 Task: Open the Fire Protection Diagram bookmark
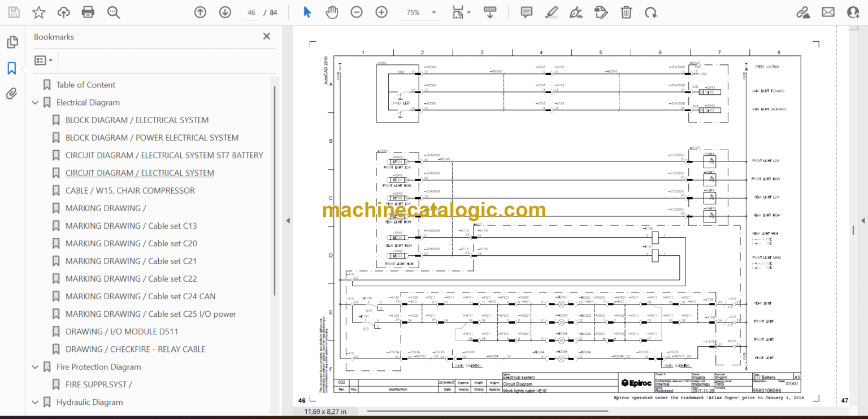click(99, 366)
